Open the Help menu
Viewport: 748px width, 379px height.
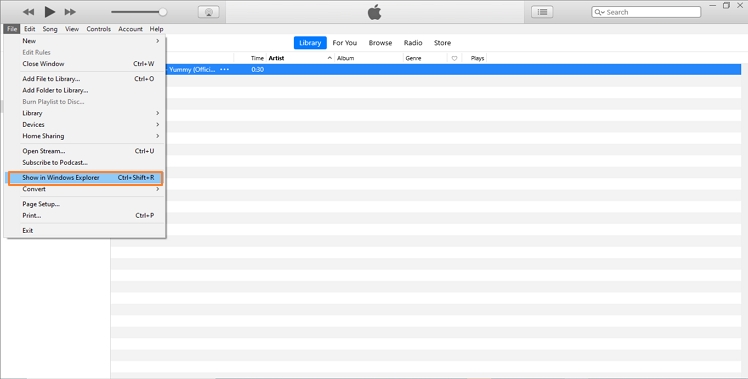click(x=156, y=29)
